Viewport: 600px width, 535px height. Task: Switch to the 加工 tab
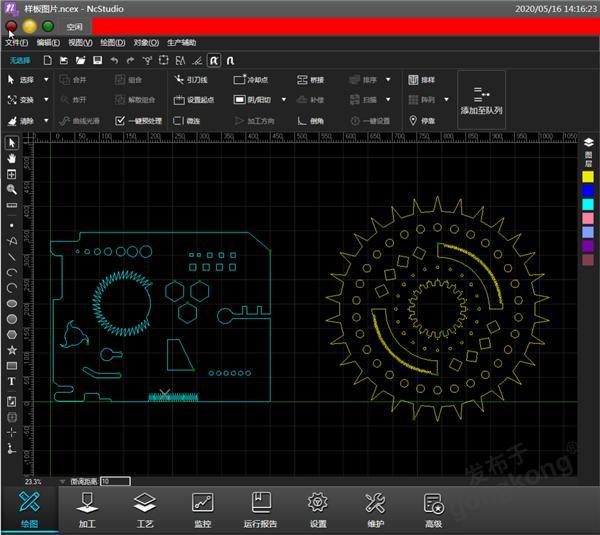point(87,508)
